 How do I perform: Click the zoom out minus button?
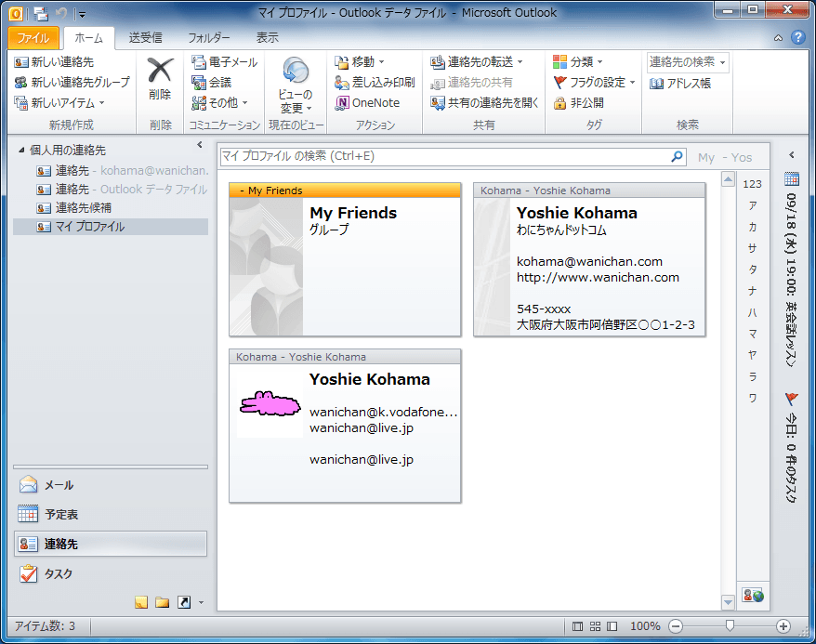click(x=676, y=626)
